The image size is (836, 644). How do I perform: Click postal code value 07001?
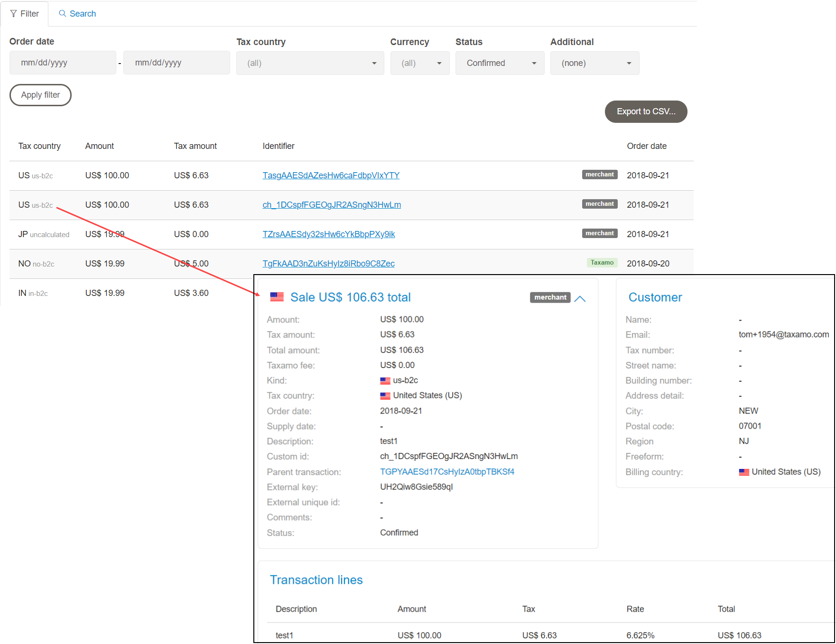click(750, 426)
